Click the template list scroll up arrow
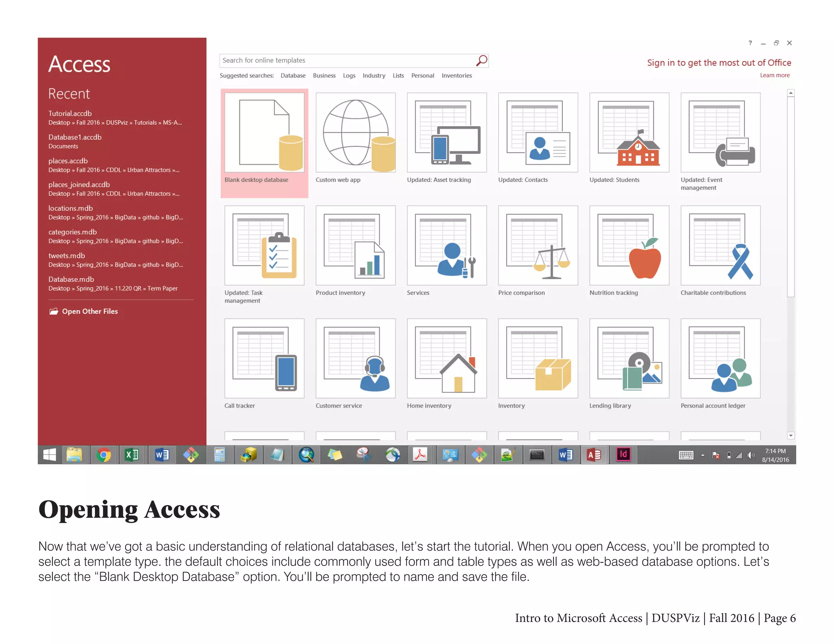The image size is (834, 644). 791,93
